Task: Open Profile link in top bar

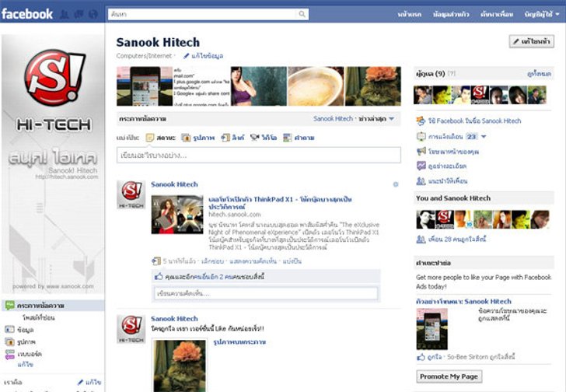Action: [451, 15]
